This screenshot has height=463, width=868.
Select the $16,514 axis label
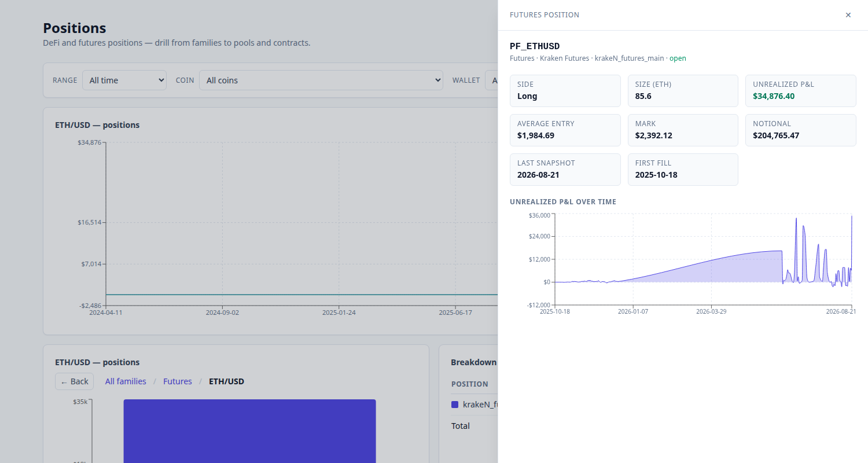90,222
